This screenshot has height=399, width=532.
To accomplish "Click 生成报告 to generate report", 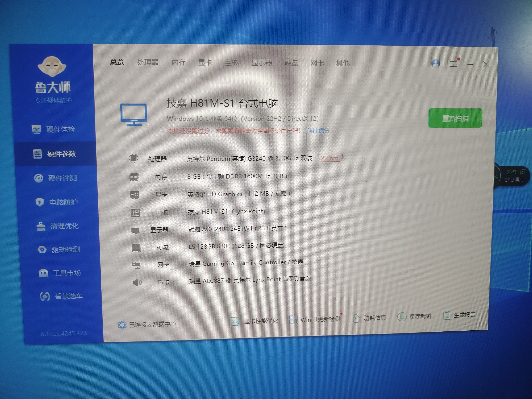I will (x=464, y=315).
